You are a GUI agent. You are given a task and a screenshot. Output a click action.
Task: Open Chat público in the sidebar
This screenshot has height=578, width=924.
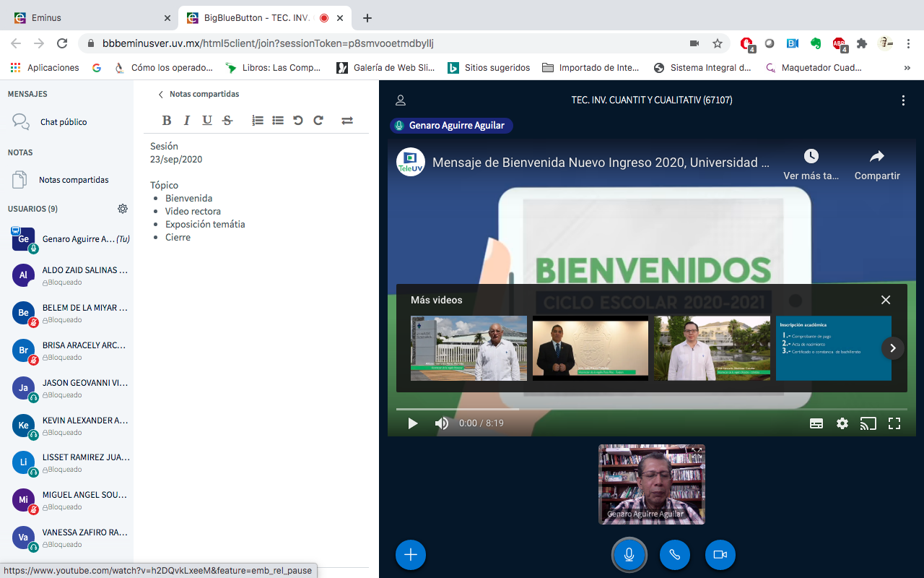[64, 122]
